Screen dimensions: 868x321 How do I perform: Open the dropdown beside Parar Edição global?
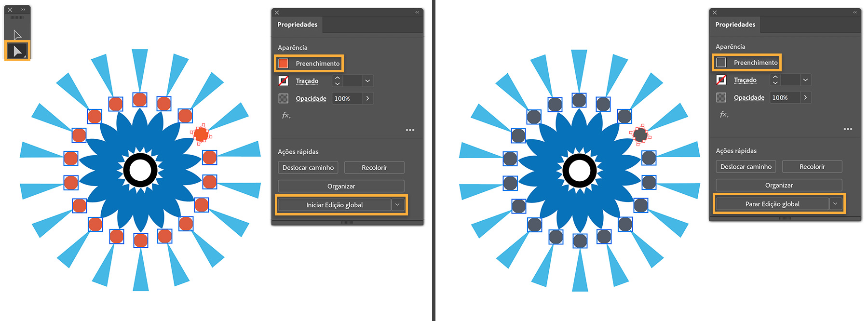(x=835, y=204)
